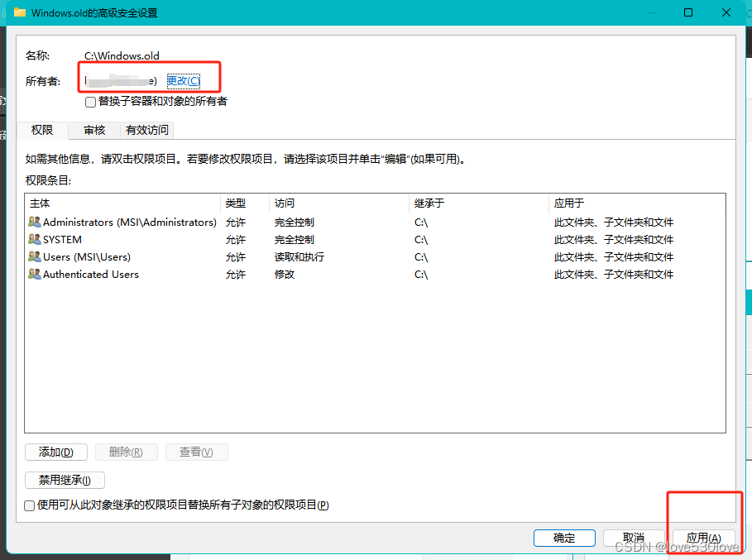Click the 添加(D) button
The width and height of the screenshot is (752, 560).
pyautogui.click(x=55, y=452)
